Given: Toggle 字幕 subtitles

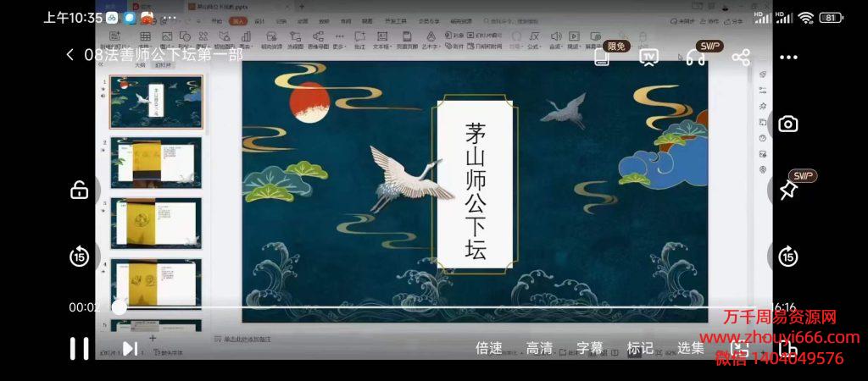Looking at the screenshot, I should 590,348.
